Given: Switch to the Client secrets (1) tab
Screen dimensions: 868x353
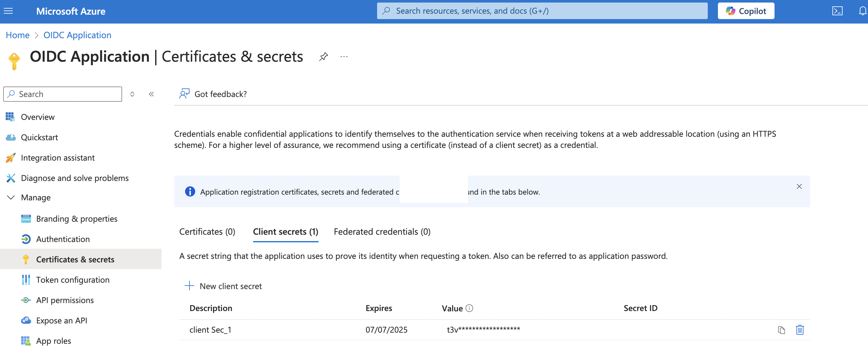Looking at the screenshot, I should coord(286,232).
